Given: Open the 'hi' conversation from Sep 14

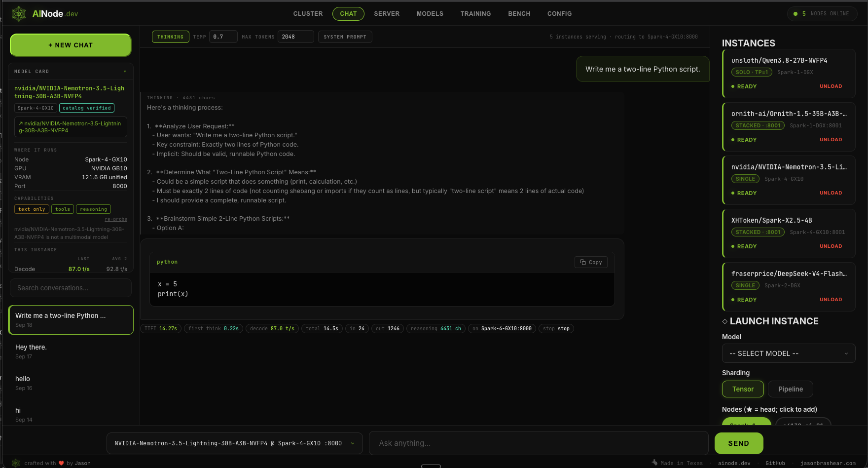Looking at the screenshot, I should coord(71,415).
